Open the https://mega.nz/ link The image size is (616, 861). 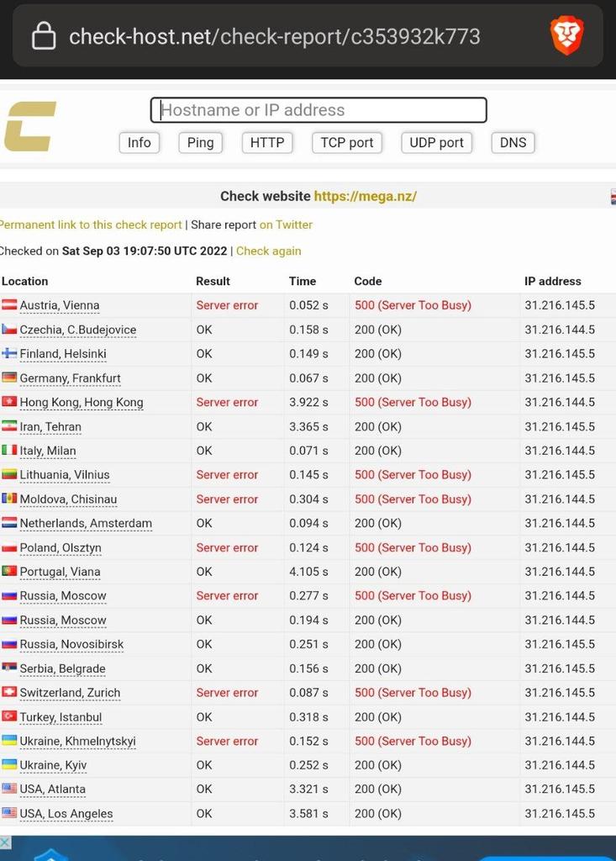tap(365, 196)
